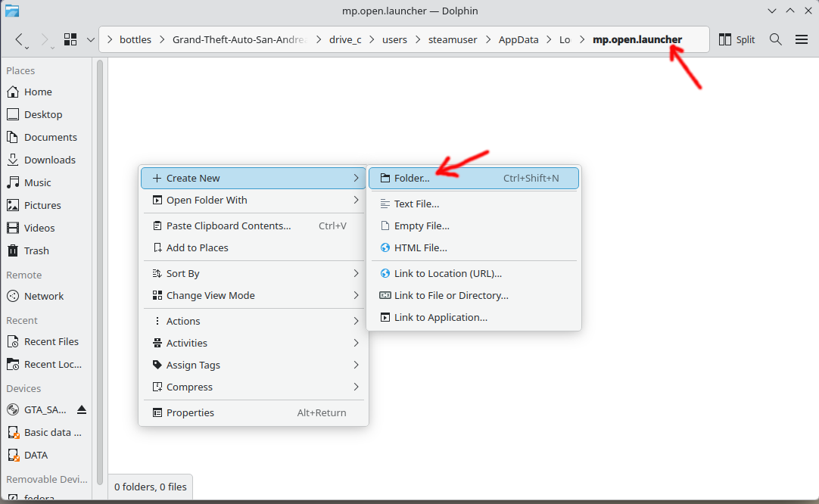The image size is (819, 504).
Task: Open the Compress submenu
Action: tap(254, 387)
